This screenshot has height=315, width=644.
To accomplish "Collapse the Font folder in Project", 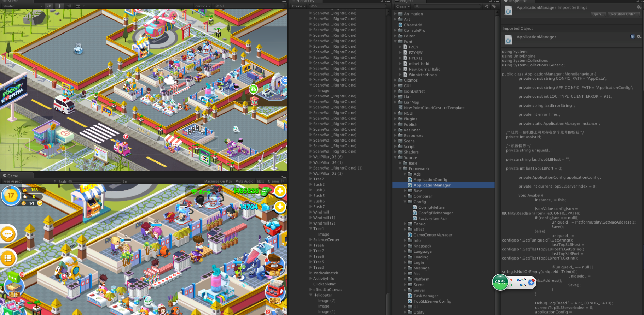I will 396,41.
